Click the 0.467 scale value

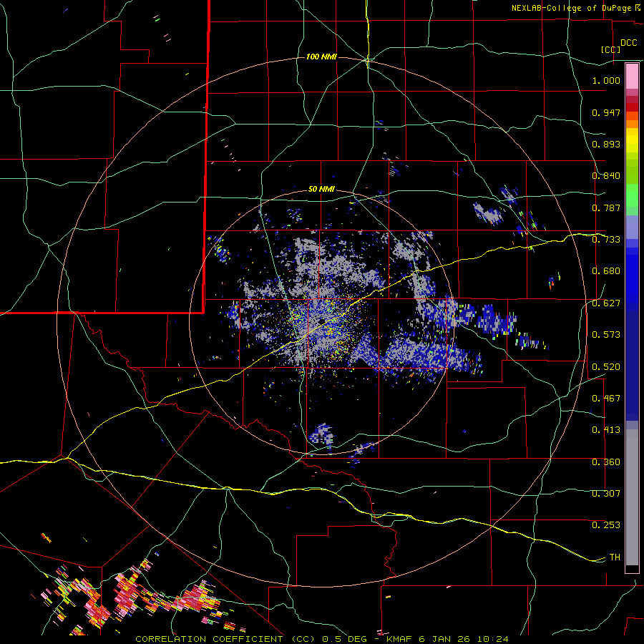606,399
